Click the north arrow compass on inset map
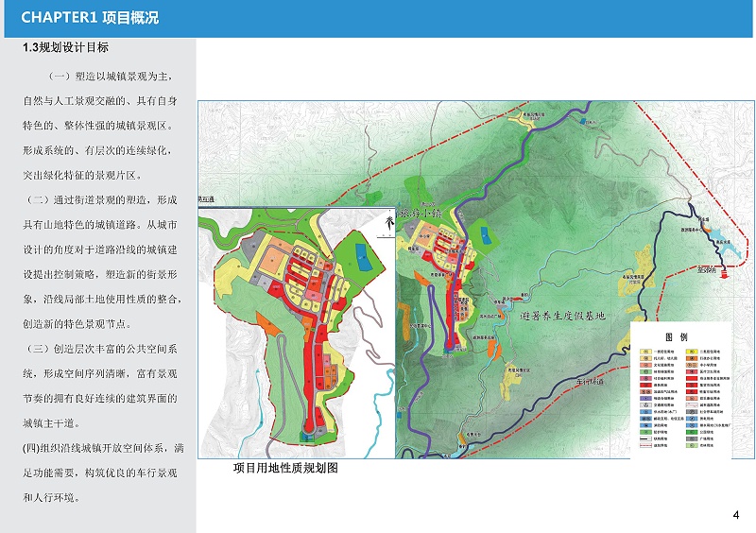Viewport: 756px width, 533px height. pyautogui.click(x=386, y=223)
